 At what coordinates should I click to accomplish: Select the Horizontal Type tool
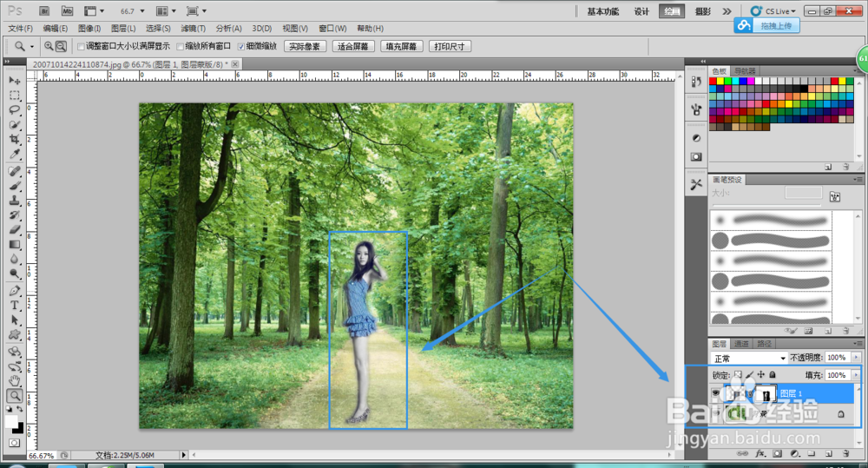pyautogui.click(x=15, y=305)
